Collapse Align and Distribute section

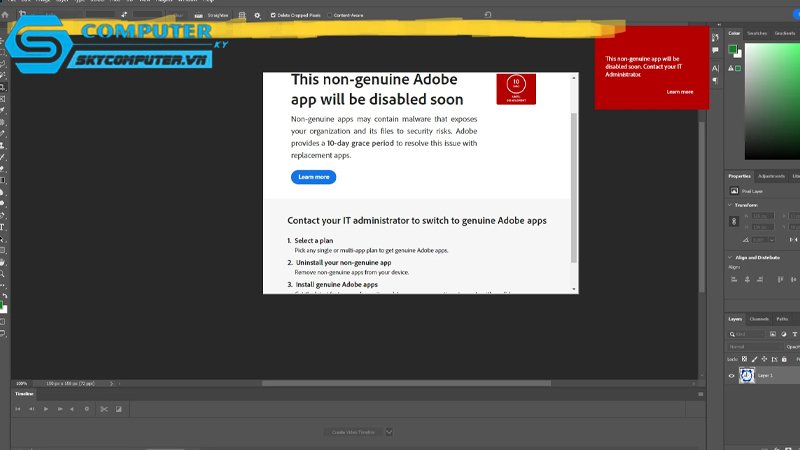(730, 257)
